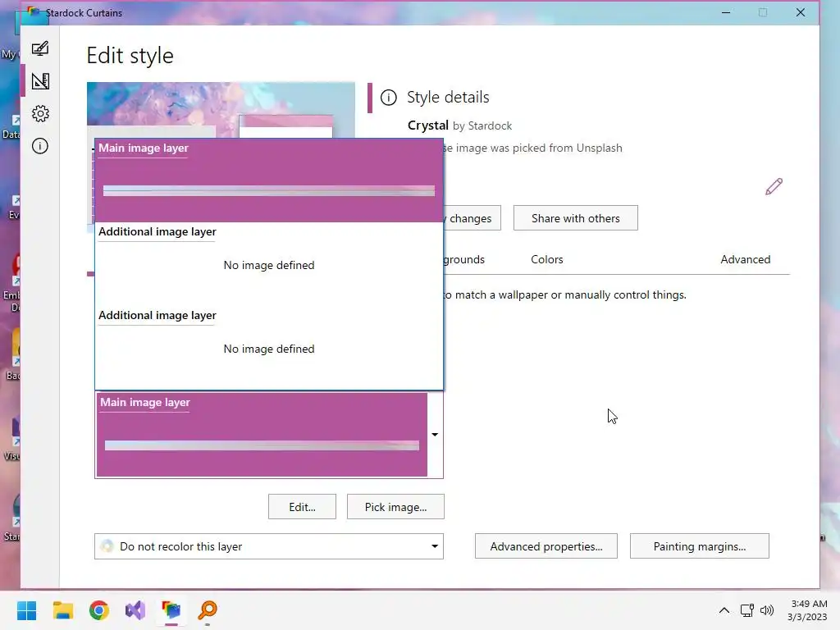Click the Stardock Curtains taskbar icon
The width and height of the screenshot is (840, 630).
pyautogui.click(x=171, y=610)
